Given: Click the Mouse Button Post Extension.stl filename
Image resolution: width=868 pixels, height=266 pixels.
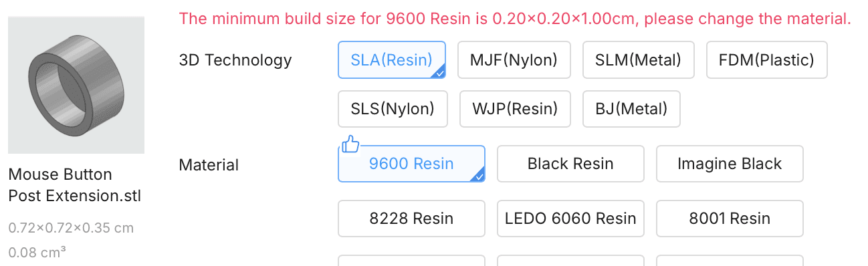Looking at the screenshot, I should click(75, 185).
